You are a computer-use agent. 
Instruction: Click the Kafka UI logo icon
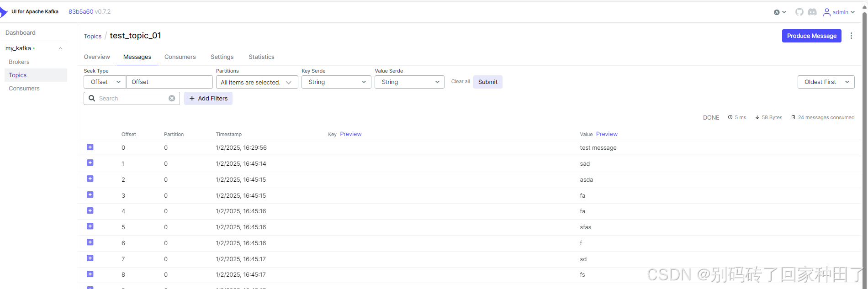(4, 12)
